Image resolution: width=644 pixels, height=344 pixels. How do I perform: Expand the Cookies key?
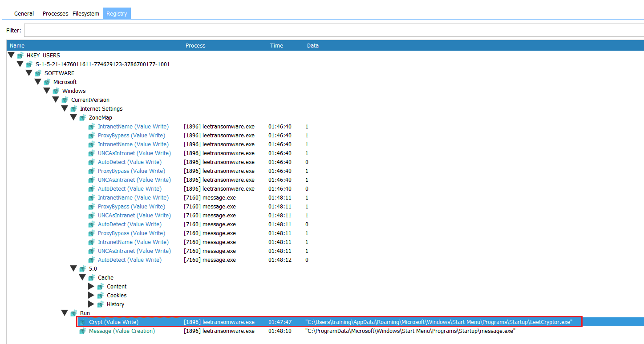(91, 295)
